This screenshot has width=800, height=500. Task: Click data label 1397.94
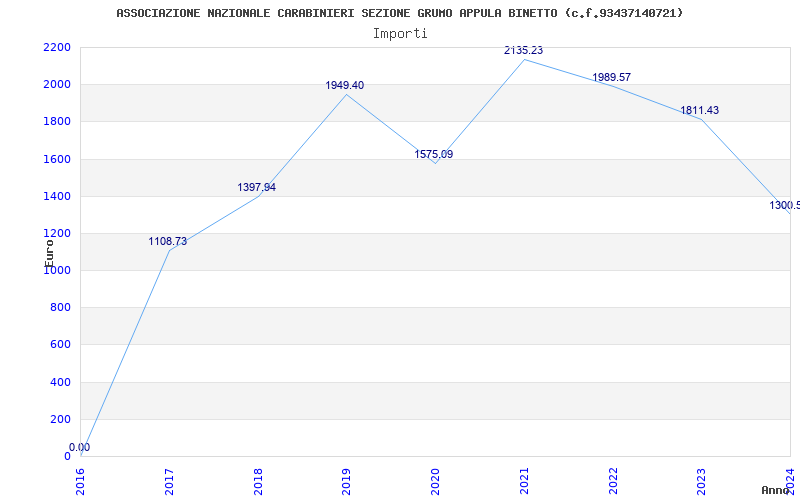(x=257, y=187)
